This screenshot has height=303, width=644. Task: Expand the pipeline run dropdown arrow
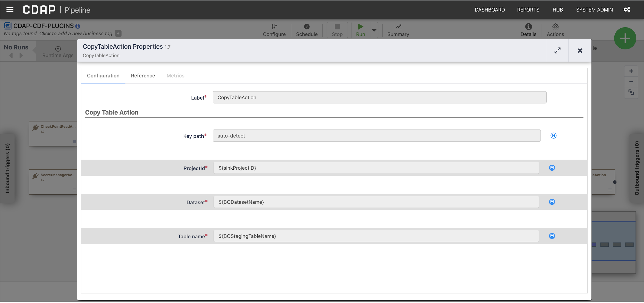[x=374, y=30]
